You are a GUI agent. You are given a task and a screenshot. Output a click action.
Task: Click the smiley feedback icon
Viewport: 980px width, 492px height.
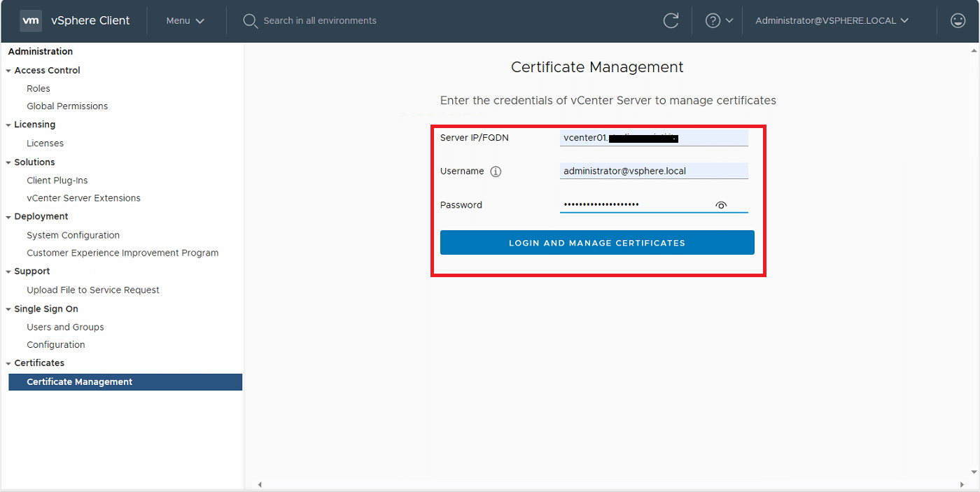point(958,20)
